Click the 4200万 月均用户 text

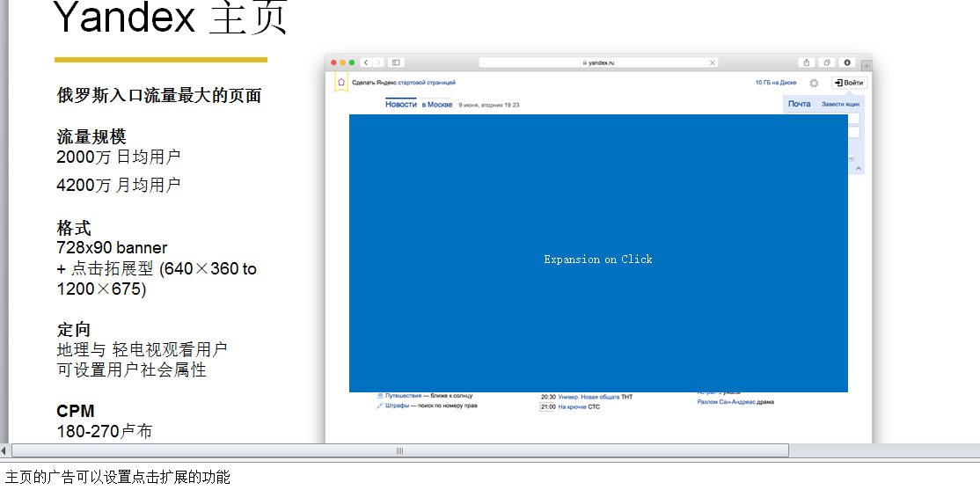[x=118, y=185]
